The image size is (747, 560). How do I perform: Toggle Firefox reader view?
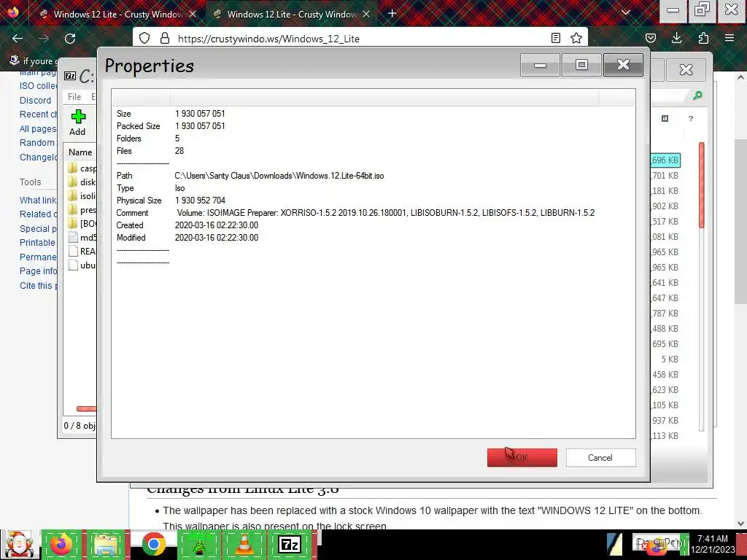click(555, 38)
